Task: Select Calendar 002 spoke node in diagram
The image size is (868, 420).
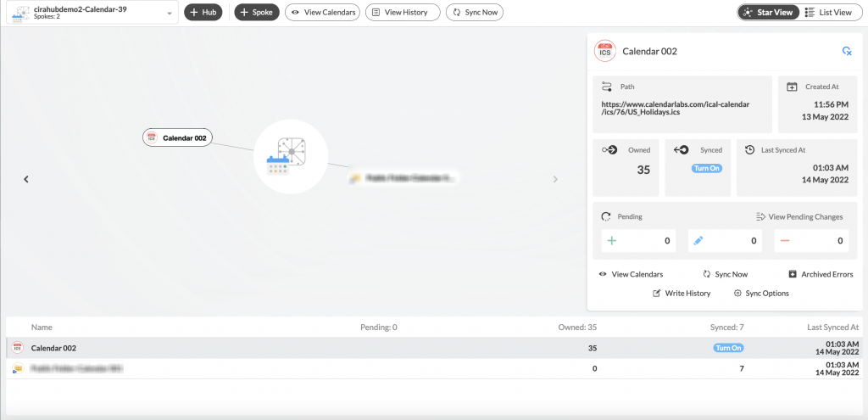Action: click(x=177, y=137)
